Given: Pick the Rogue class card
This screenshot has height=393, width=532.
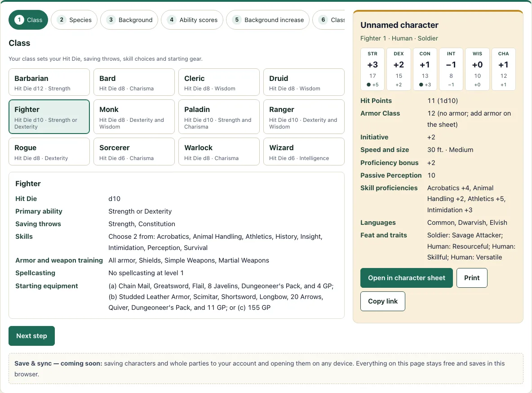Looking at the screenshot, I should pos(49,152).
